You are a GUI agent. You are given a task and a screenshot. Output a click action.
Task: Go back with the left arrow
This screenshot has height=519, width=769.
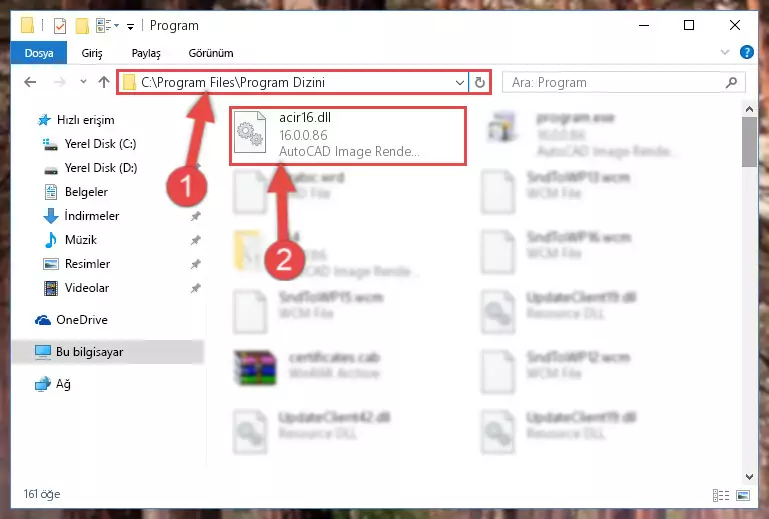30,82
